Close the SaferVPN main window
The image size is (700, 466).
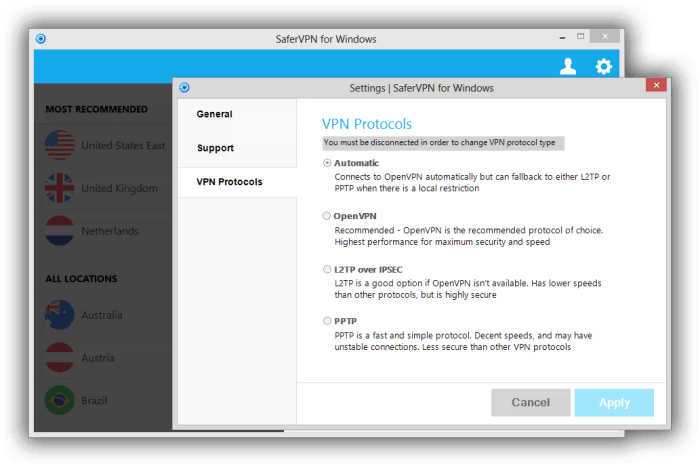[605, 37]
